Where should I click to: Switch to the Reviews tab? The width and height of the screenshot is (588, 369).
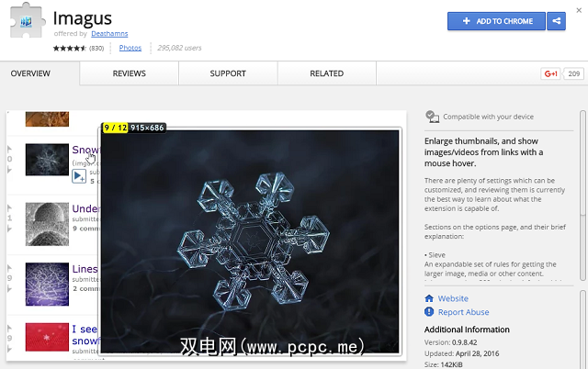click(129, 73)
